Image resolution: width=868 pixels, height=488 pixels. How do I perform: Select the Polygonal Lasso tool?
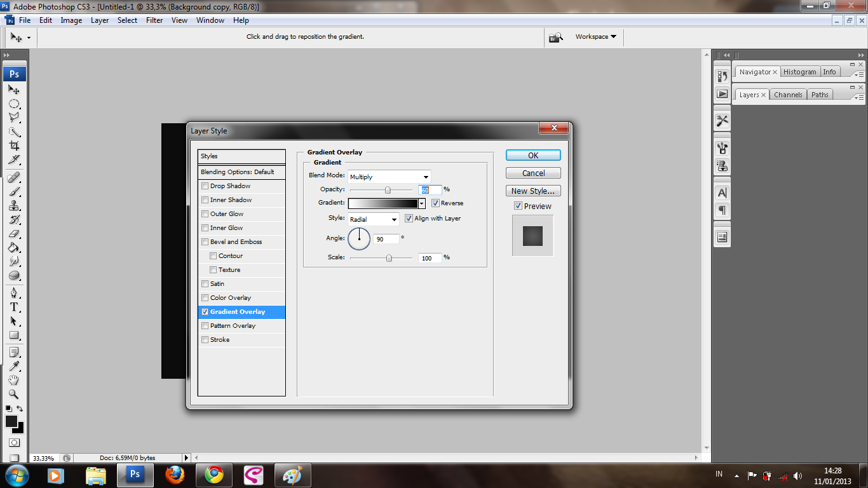coord(14,118)
